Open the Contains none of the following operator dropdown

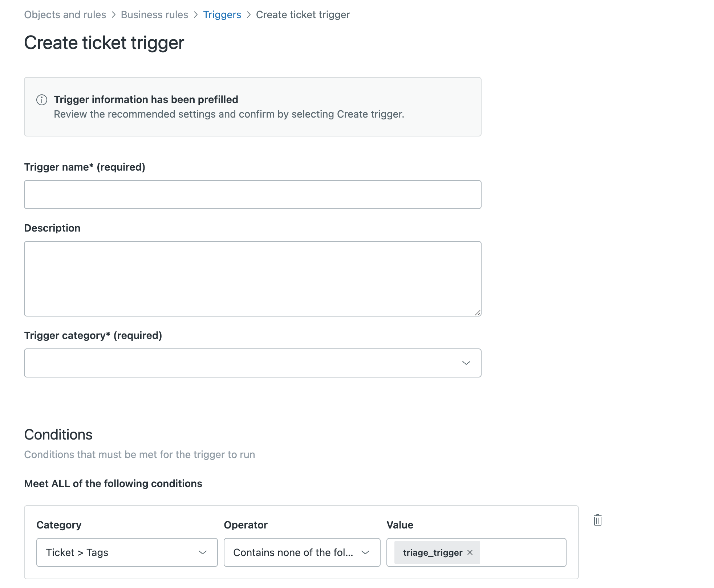[x=302, y=552]
